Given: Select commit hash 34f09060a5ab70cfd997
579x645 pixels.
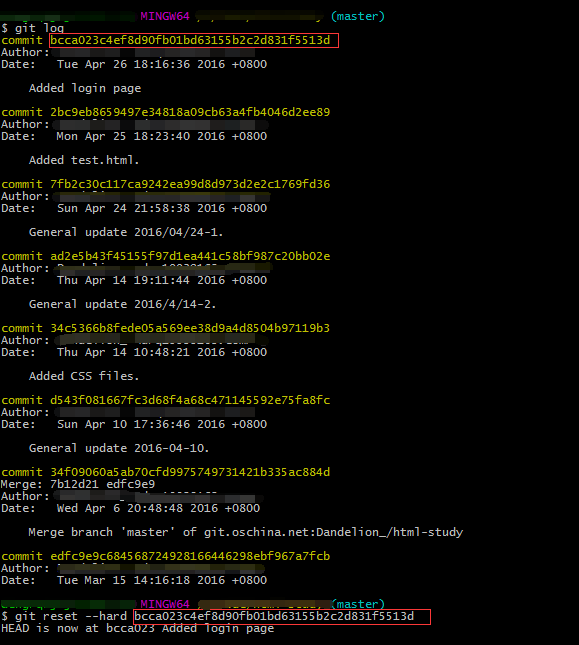Looking at the screenshot, I should pyautogui.click(x=190, y=472).
